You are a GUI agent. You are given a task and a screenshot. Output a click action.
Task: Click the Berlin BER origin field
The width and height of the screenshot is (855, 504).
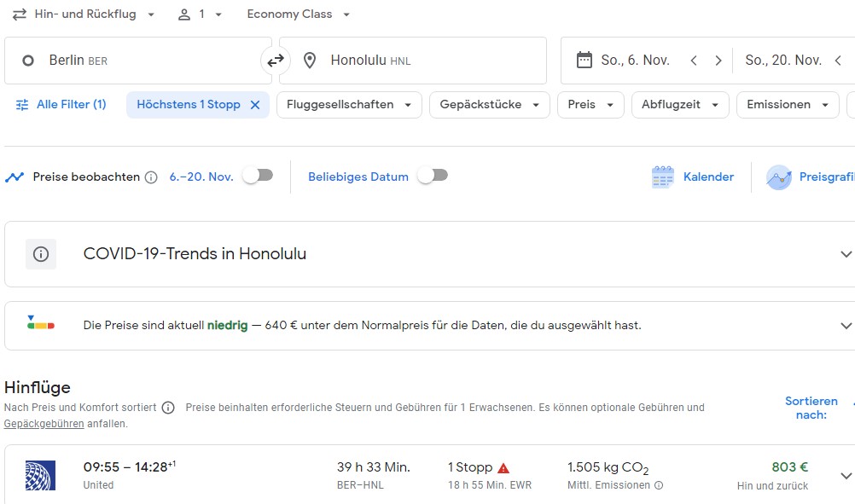click(x=137, y=61)
